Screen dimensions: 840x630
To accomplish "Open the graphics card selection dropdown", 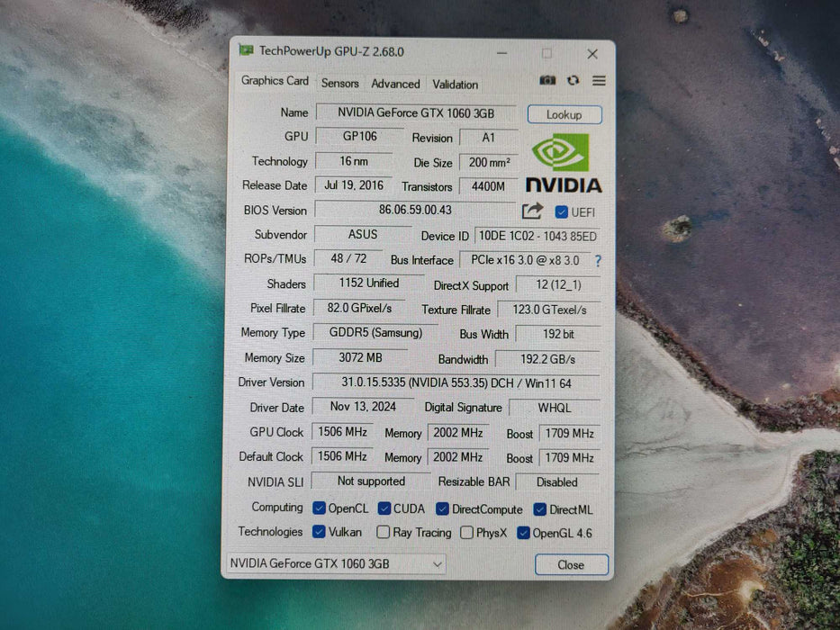I will [x=440, y=564].
